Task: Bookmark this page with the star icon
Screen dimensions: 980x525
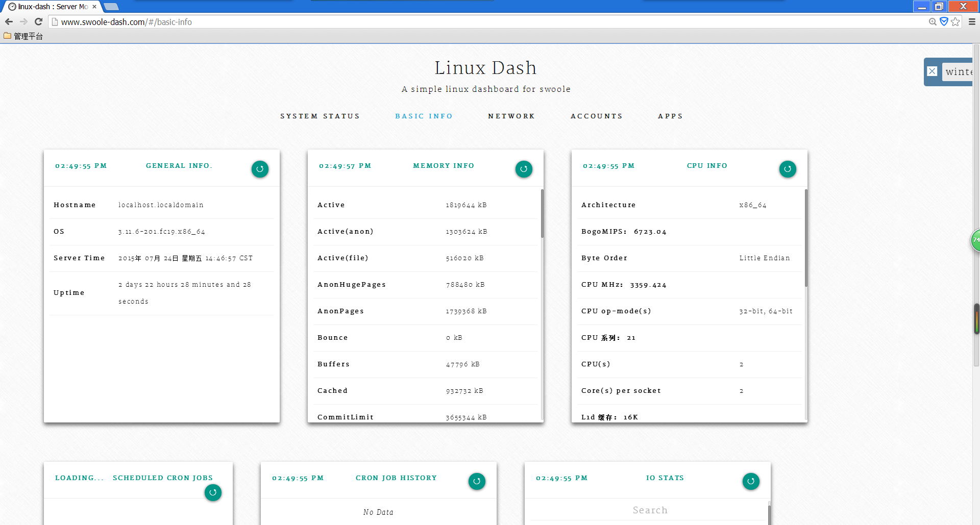Action: 955,21
